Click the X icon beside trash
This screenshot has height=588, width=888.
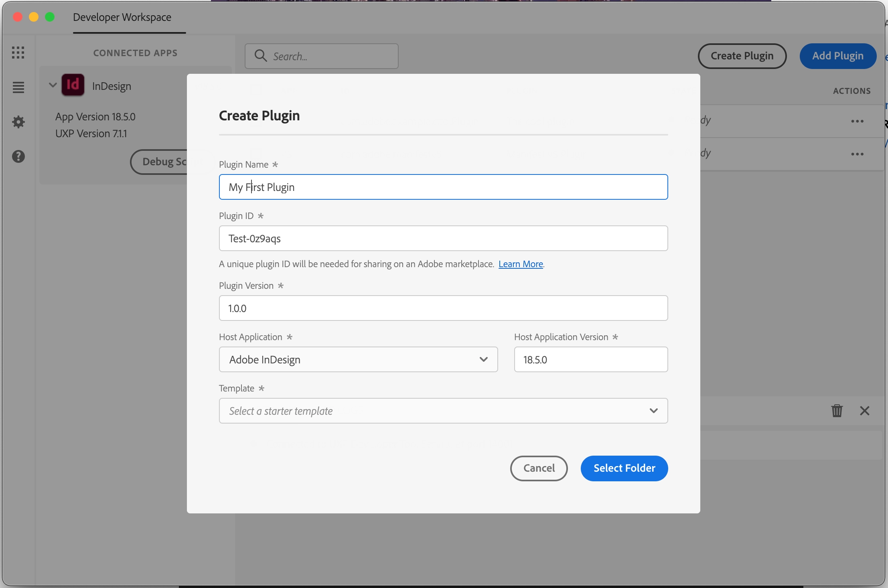point(865,411)
